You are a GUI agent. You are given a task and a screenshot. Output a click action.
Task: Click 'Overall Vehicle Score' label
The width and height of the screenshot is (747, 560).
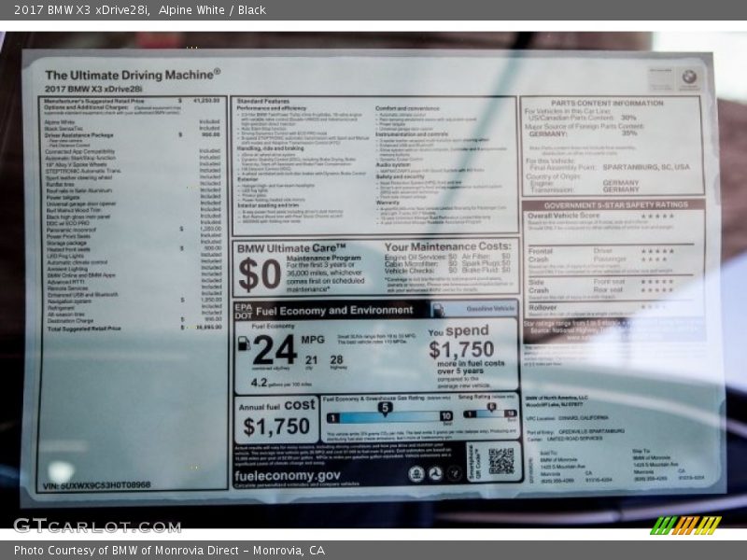pyautogui.click(x=564, y=216)
